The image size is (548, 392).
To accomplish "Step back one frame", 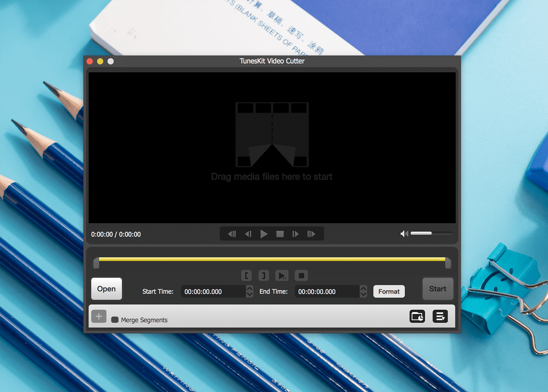I will coord(248,234).
